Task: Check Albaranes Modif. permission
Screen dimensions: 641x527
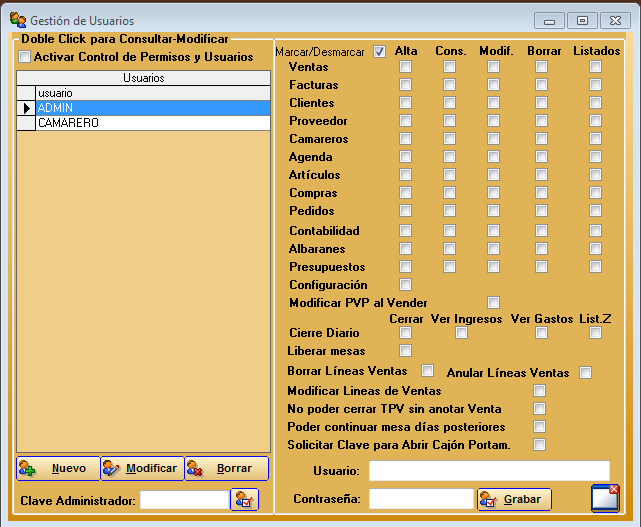Action: click(x=493, y=249)
